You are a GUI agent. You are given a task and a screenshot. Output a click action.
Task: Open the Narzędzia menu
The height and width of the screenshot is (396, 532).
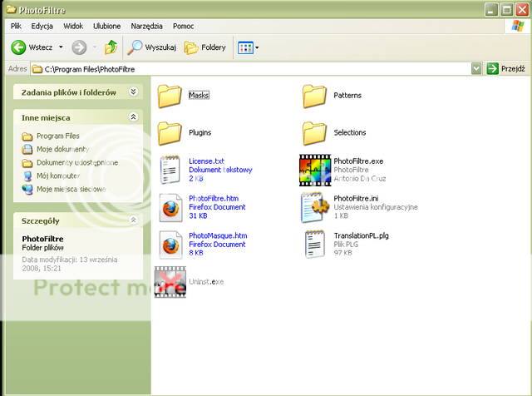[147, 26]
